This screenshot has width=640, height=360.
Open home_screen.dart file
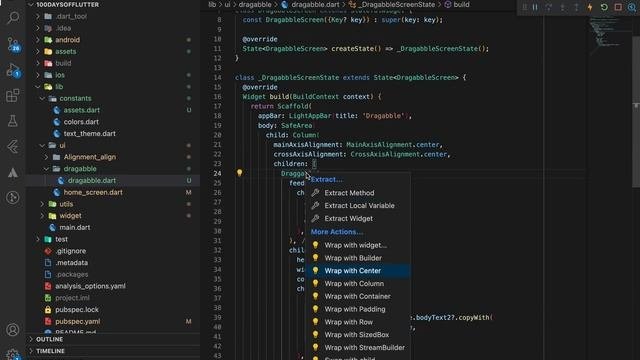(93, 192)
